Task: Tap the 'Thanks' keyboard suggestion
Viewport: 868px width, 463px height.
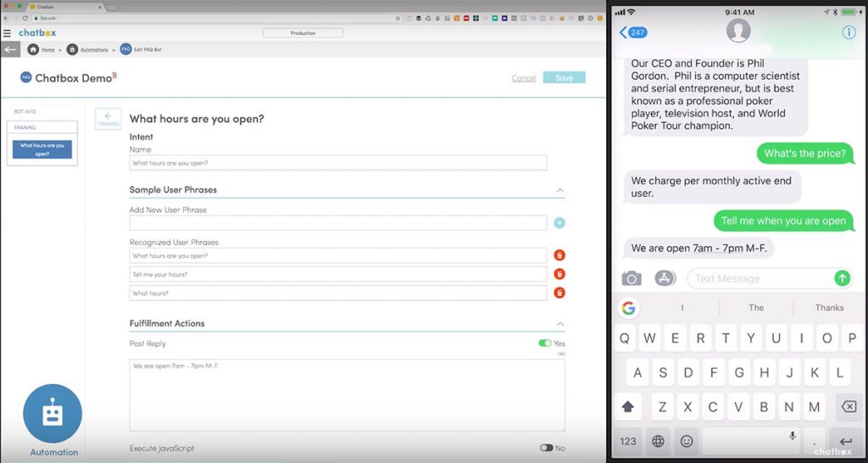Action: [x=829, y=308]
